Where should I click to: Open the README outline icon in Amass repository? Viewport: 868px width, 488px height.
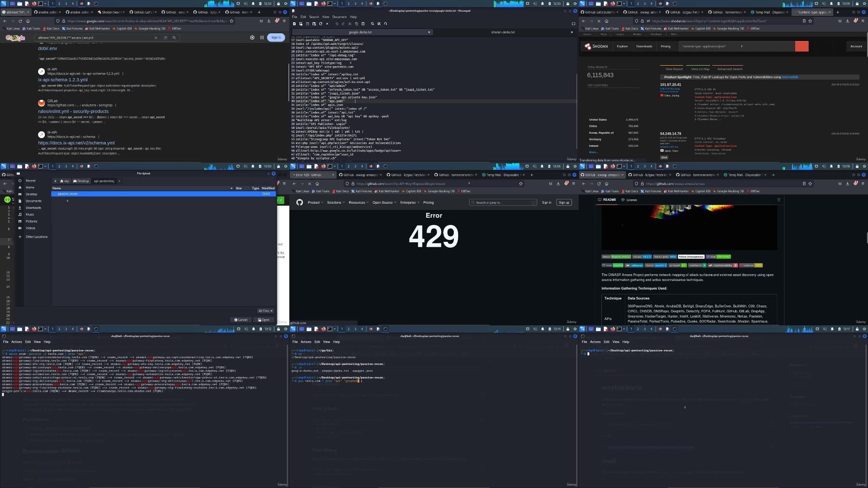pos(778,200)
